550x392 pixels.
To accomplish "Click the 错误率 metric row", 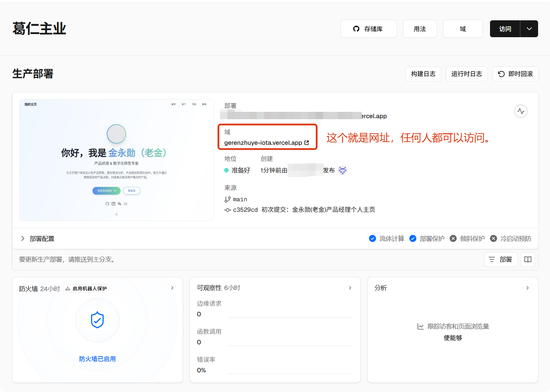I will pos(275,365).
